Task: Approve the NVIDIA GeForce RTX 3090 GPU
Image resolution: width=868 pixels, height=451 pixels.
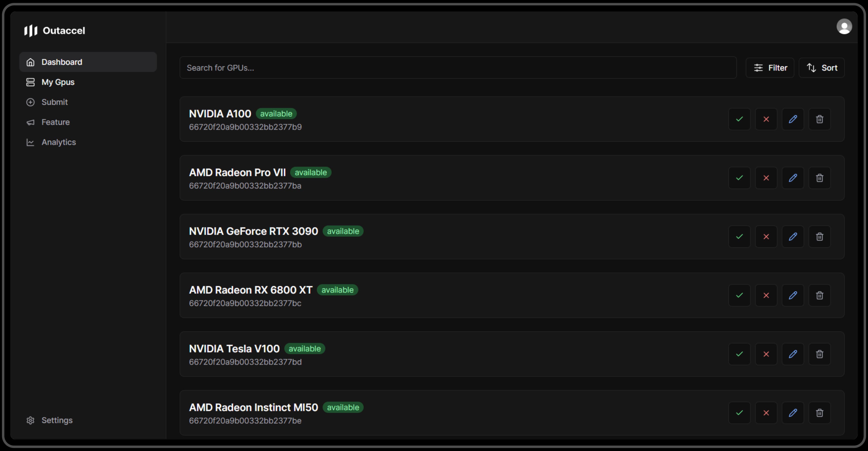Action: [739, 237]
